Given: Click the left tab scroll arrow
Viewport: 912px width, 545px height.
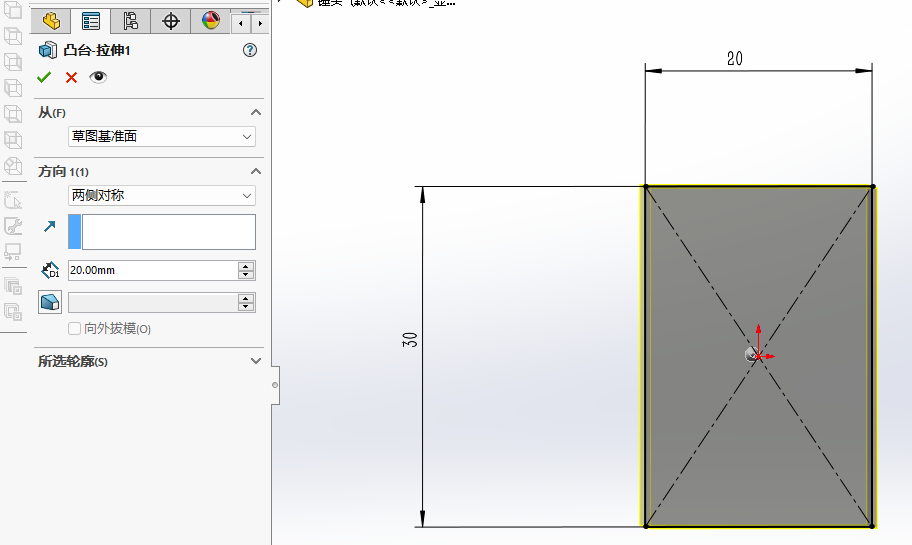Looking at the screenshot, I should click(241, 23).
